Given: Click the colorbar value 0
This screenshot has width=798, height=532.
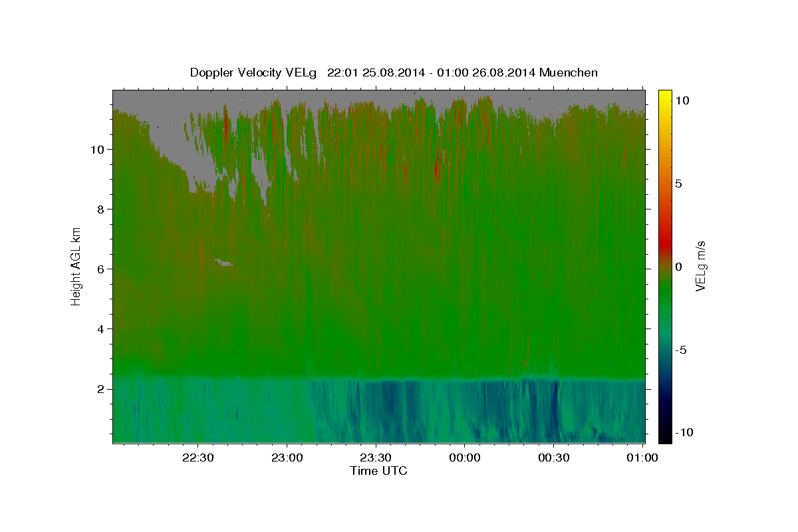Looking at the screenshot, I should (x=678, y=267).
